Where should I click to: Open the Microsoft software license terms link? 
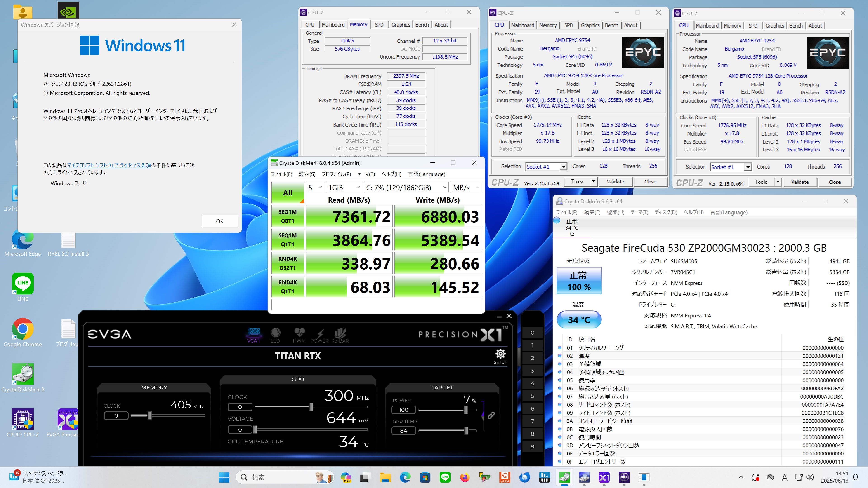click(x=109, y=165)
